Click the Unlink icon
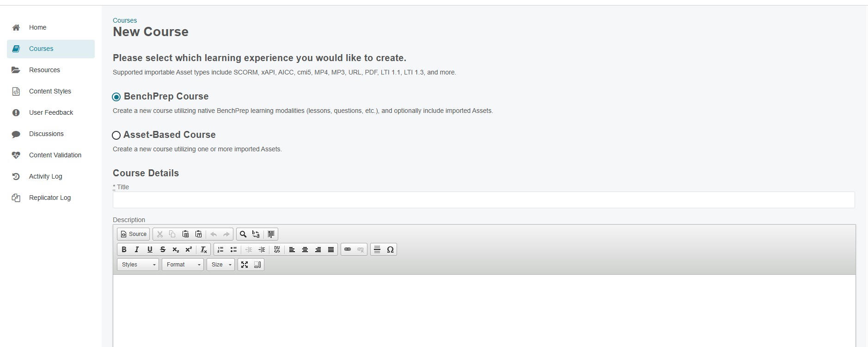 pos(361,249)
